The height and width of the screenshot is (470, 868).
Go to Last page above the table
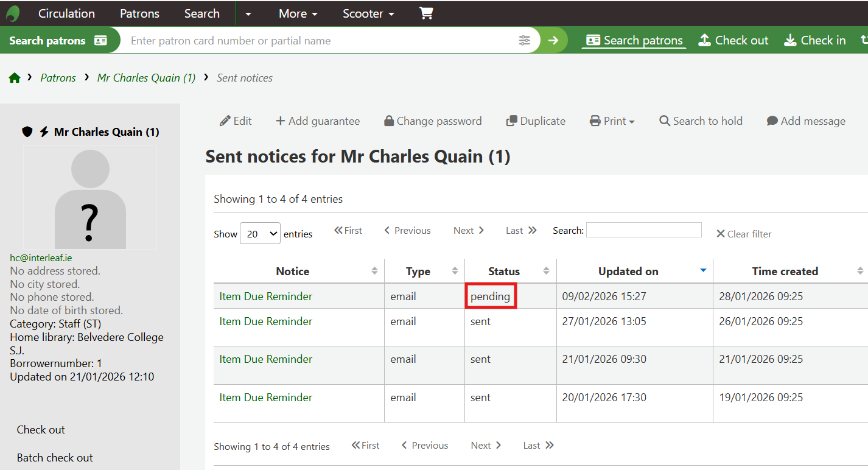pos(521,231)
